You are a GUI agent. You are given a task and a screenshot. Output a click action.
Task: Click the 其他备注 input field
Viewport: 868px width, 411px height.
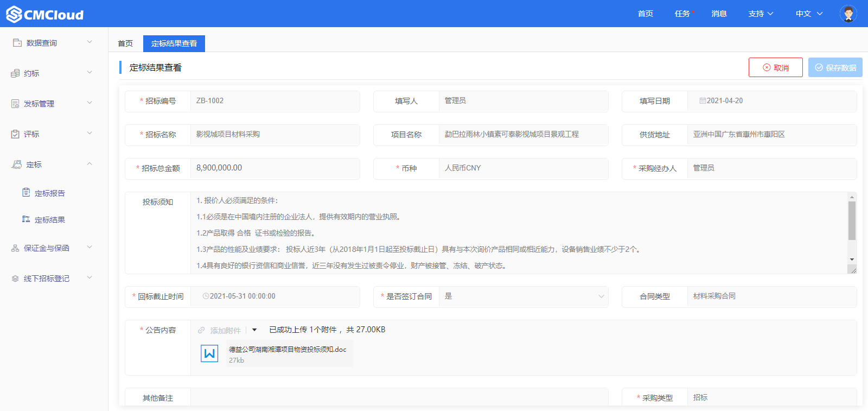pyautogui.click(x=399, y=397)
